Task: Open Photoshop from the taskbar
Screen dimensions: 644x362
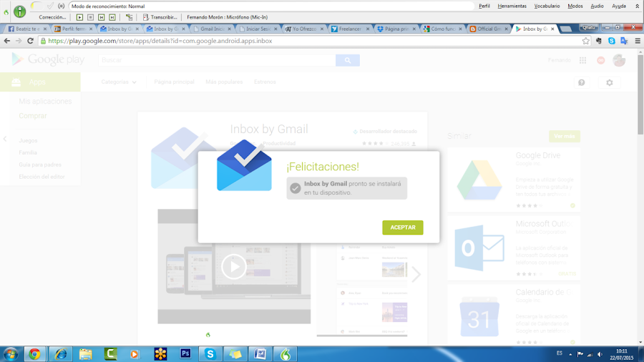Action: (185, 354)
